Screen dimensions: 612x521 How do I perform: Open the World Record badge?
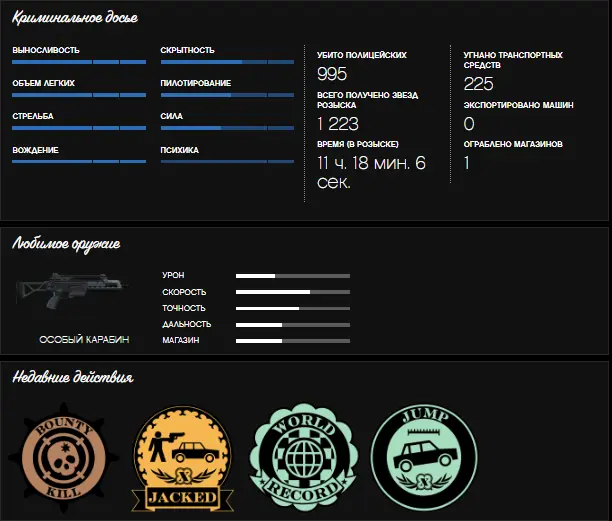pyautogui.click(x=304, y=457)
